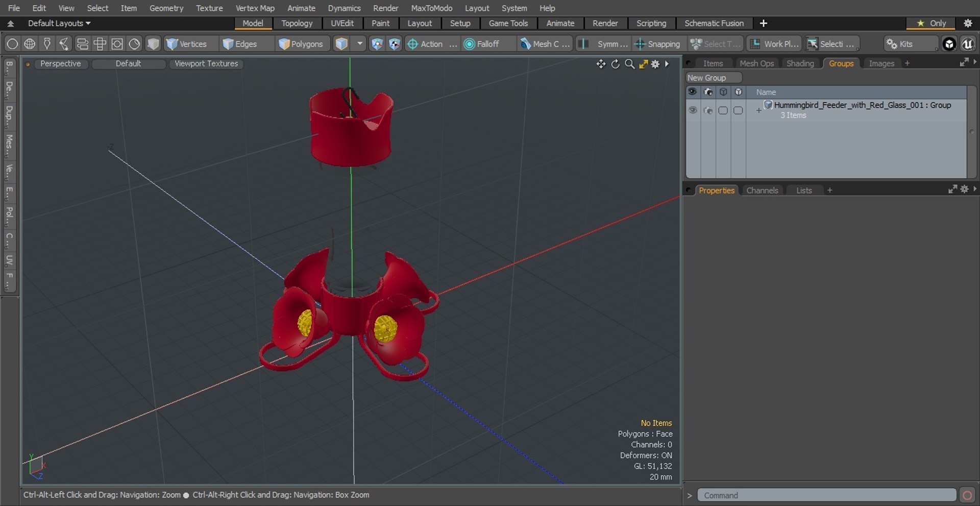Viewport: 980px width, 506px height.
Task: Switch to the Topology layout tab
Action: click(x=297, y=23)
